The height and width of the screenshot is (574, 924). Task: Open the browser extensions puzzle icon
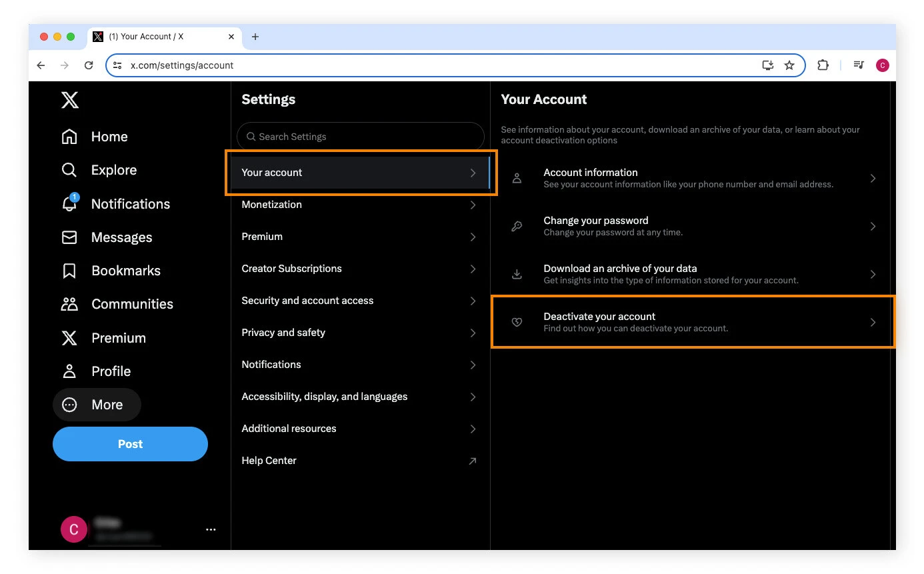click(823, 65)
